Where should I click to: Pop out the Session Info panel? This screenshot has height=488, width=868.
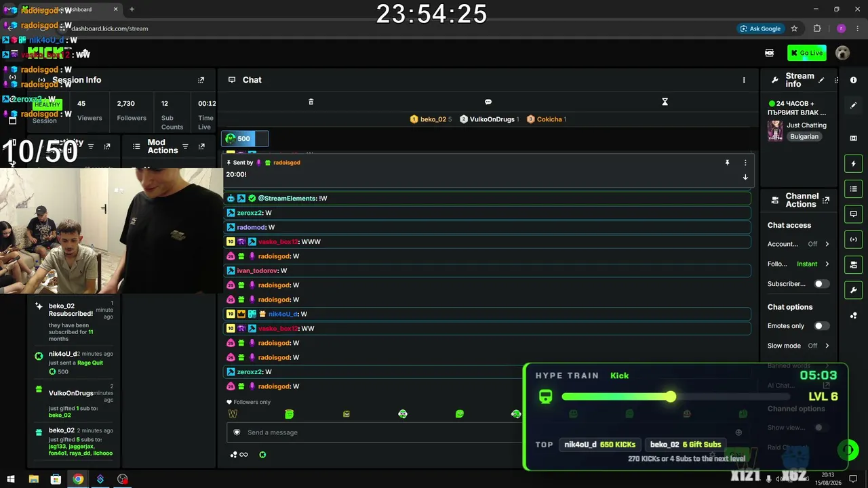click(x=201, y=80)
